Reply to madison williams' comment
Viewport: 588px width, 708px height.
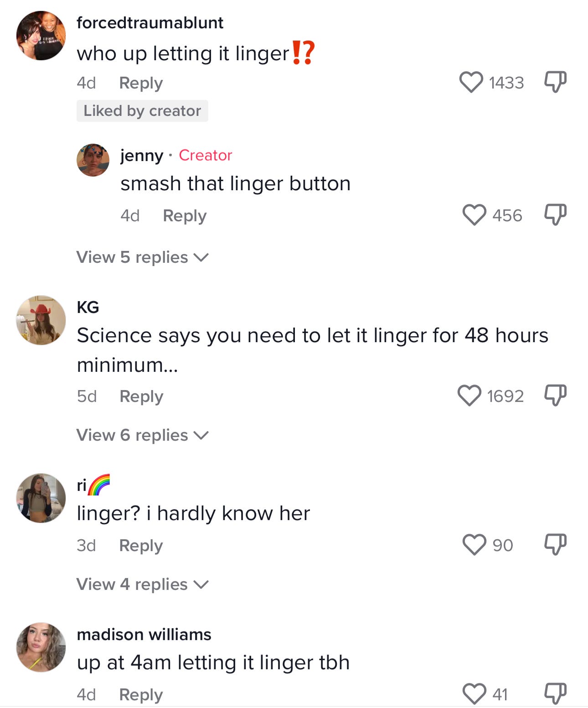pyautogui.click(x=140, y=694)
